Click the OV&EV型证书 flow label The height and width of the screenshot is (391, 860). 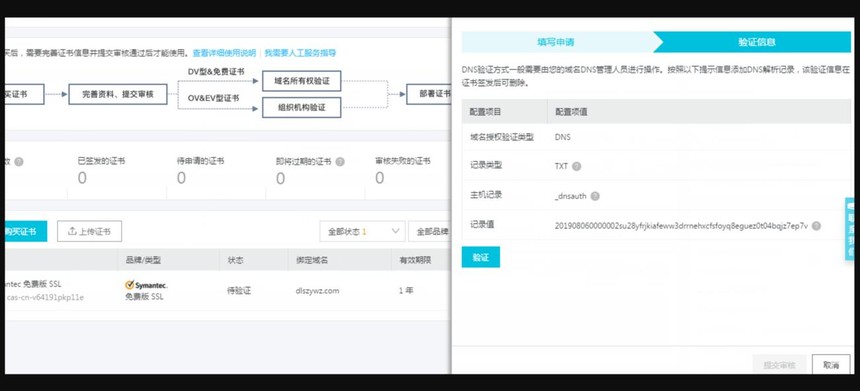tap(213, 98)
